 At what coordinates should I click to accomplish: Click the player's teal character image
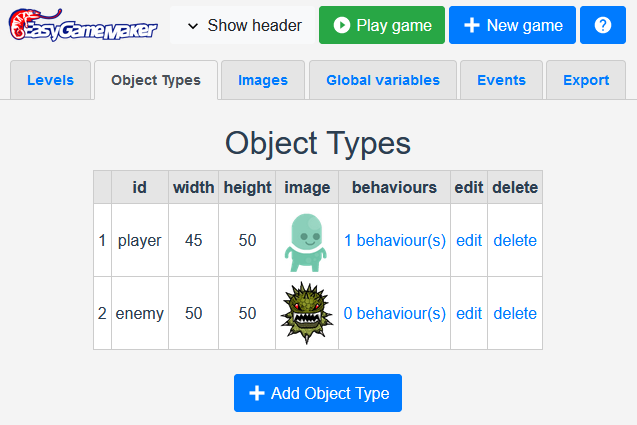click(306, 241)
